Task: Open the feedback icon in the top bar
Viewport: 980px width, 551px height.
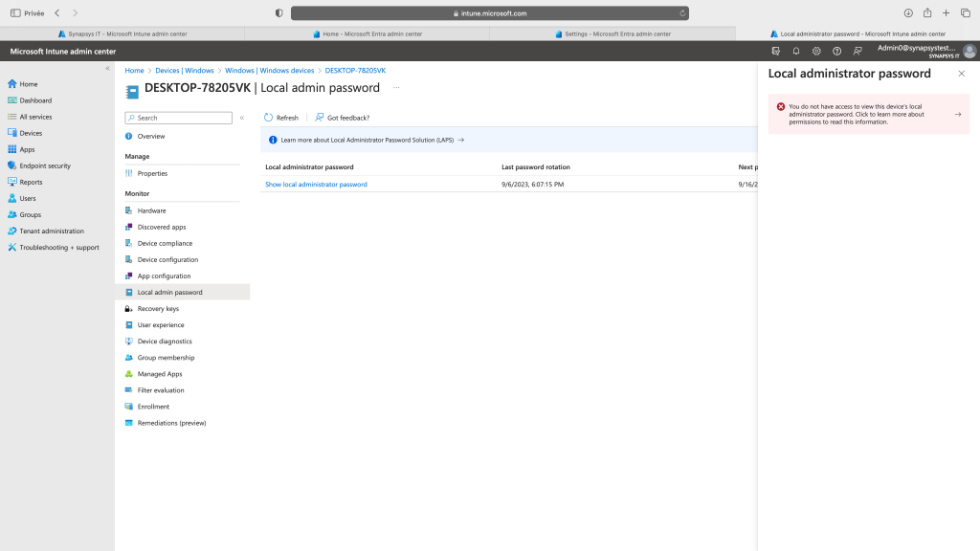Action: [x=857, y=51]
